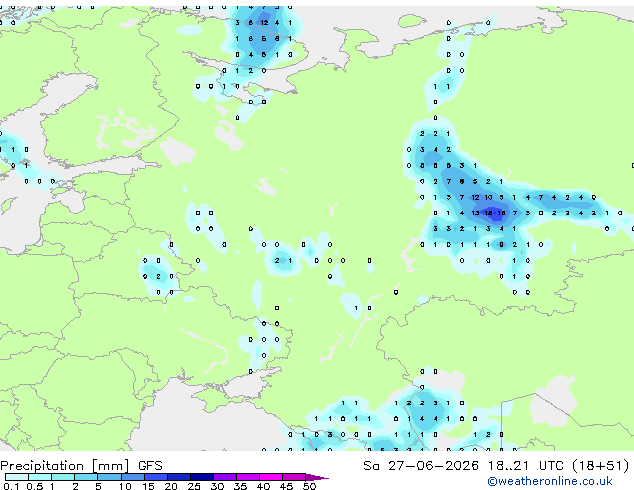Click the '18..21 UTC' time range text
Screen dimensions: 634x490
(525, 466)
